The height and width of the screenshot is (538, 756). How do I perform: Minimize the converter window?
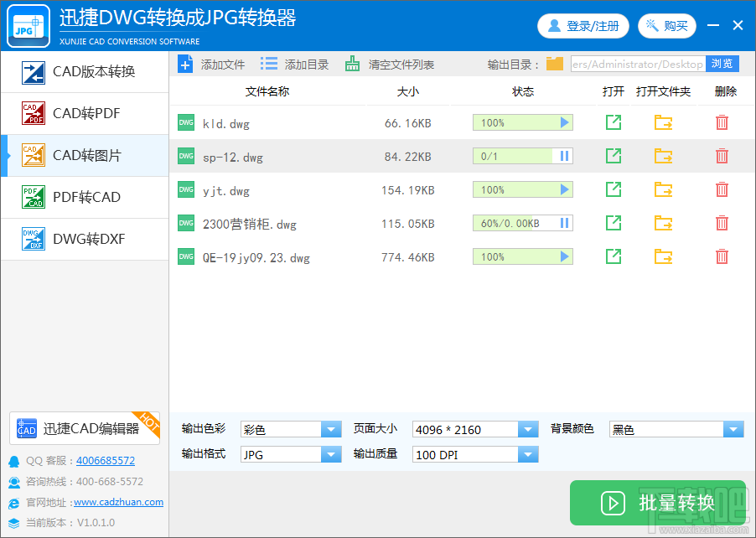[x=713, y=25]
